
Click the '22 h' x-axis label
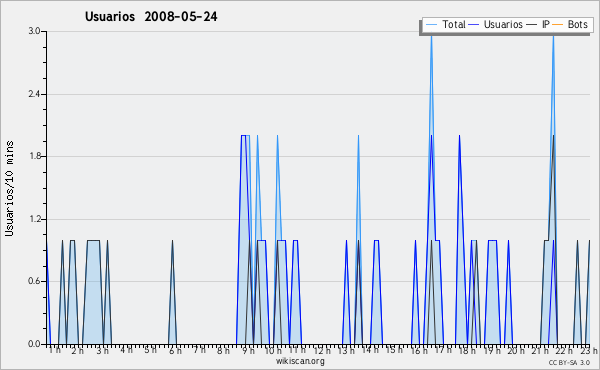pyautogui.click(x=564, y=351)
